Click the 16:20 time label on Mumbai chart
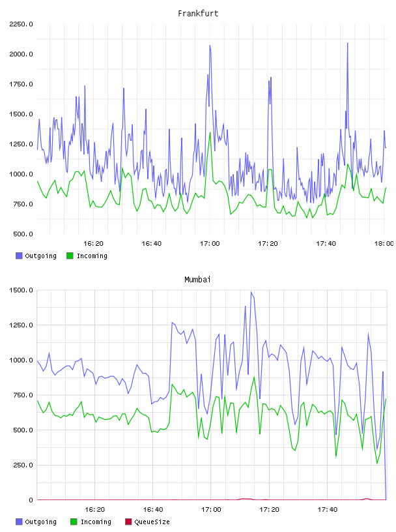 pyautogui.click(x=94, y=510)
